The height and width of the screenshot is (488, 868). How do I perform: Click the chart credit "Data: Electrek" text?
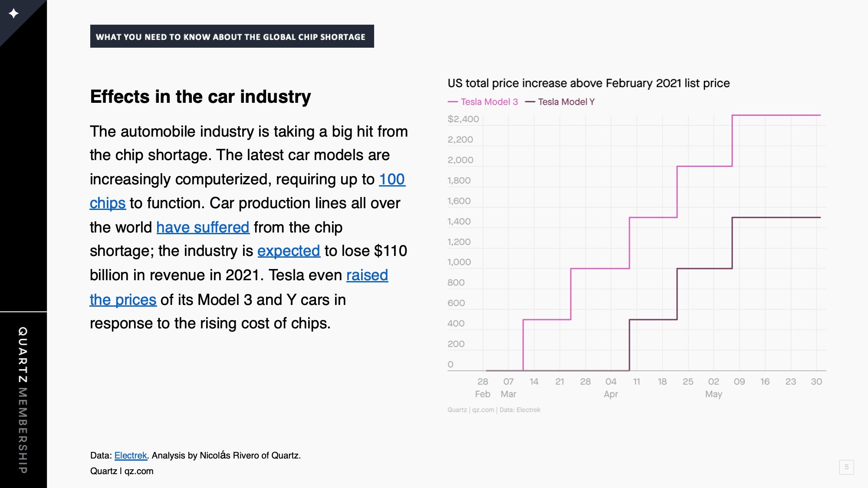520,410
